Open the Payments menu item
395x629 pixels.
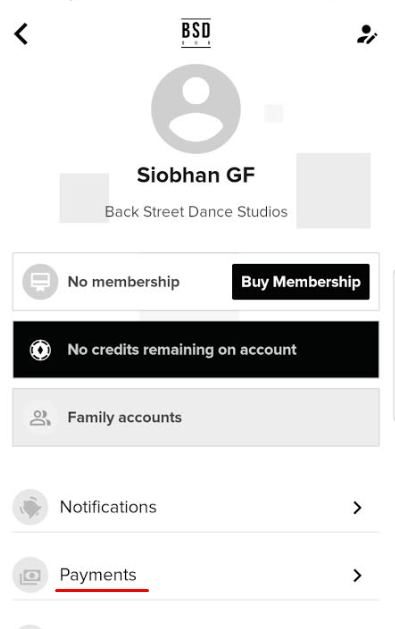(x=196, y=575)
